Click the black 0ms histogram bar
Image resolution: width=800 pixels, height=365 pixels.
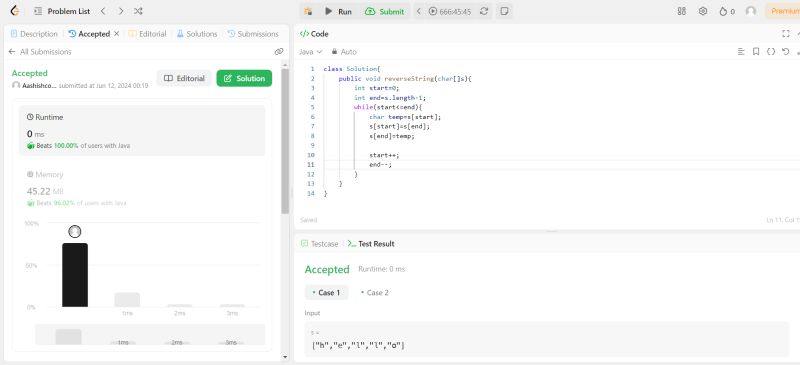coord(75,275)
